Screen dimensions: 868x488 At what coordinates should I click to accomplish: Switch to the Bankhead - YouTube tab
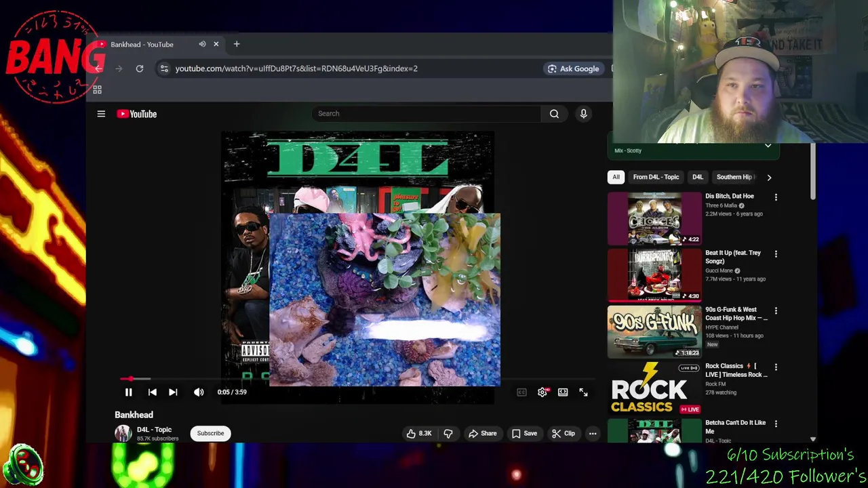click(142, 44)
